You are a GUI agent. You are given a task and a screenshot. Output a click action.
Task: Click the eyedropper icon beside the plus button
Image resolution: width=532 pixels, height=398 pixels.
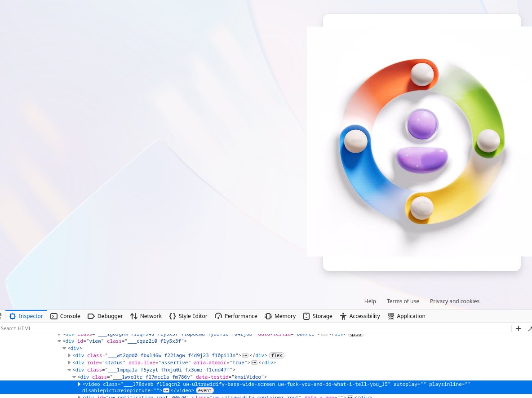pyautogui.click(x=529, y=328)
